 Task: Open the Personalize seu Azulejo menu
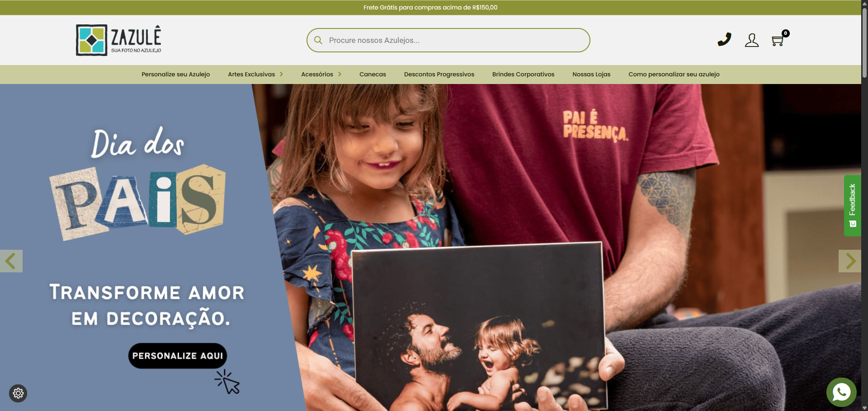pos(175,75)
